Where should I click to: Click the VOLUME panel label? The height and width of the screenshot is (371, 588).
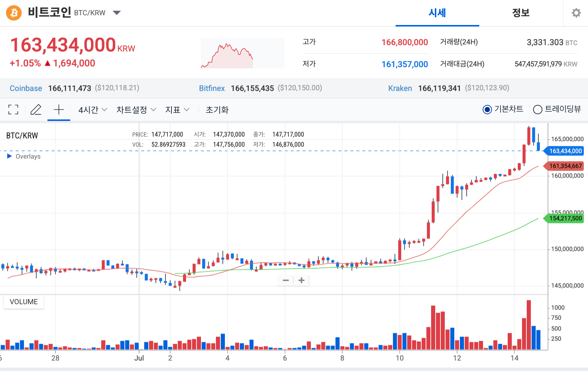(x=24, y=302)
